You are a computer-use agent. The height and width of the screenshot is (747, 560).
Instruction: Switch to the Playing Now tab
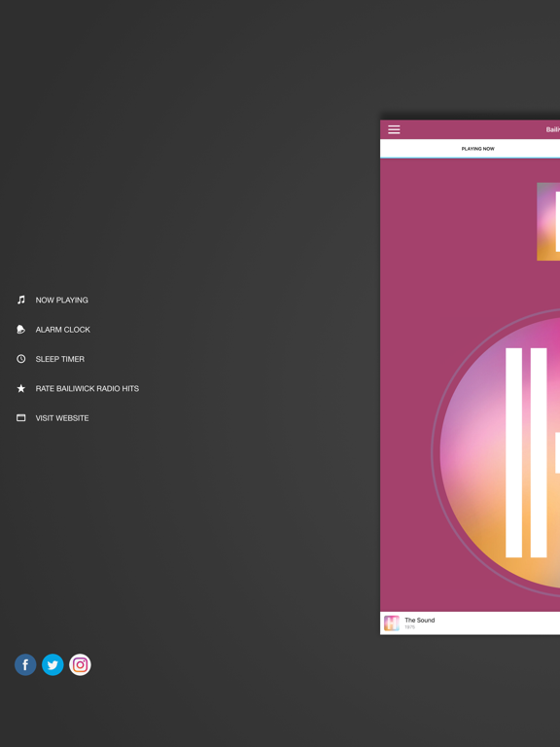pos(477,149)
